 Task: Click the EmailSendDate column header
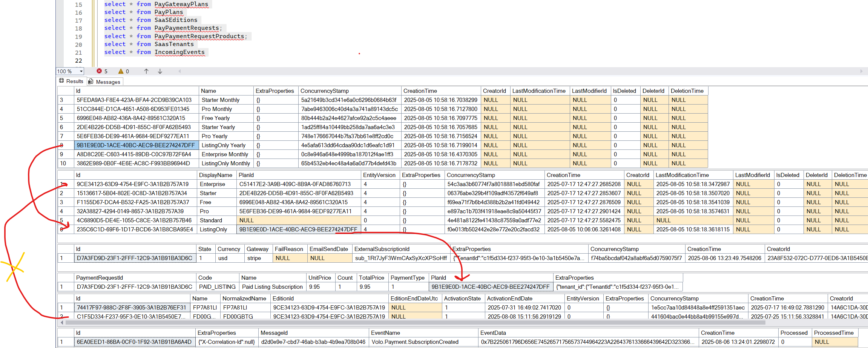(330, 249)
